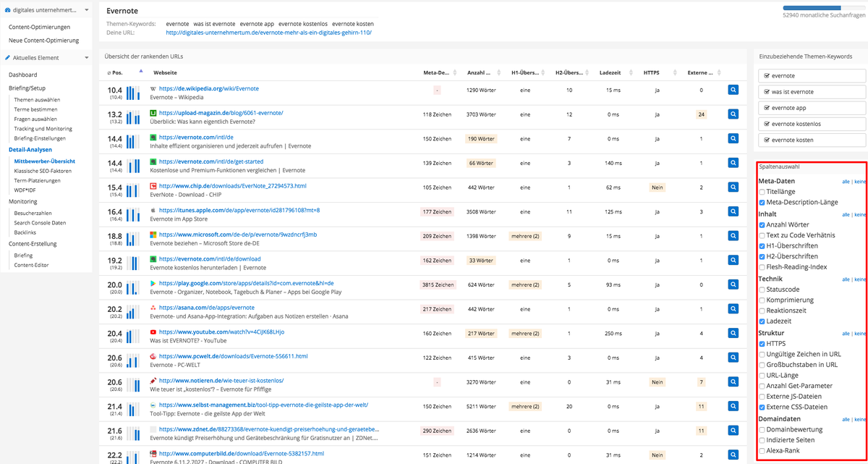Viewport: 868px width, 464px height.
Task: Click the 'Nein' HTTPS value for chip.de
Action: (658, 187)
